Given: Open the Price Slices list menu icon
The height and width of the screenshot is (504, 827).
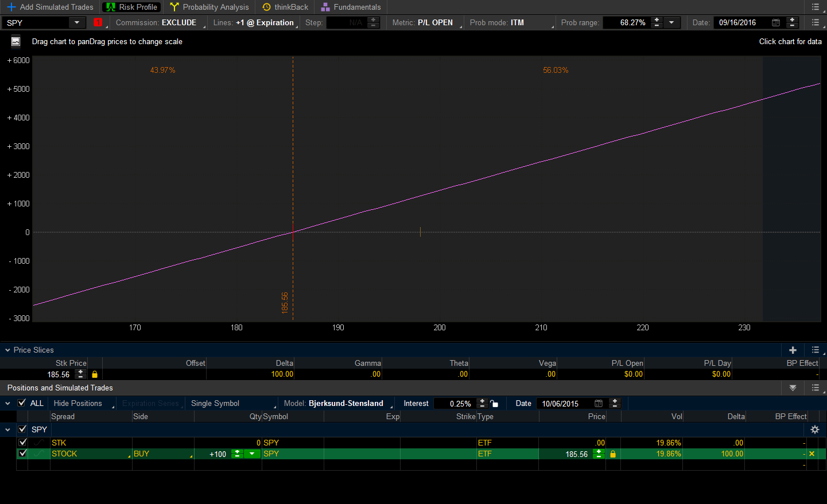Looking at the screenshot, I should click(x=816, y=350).
